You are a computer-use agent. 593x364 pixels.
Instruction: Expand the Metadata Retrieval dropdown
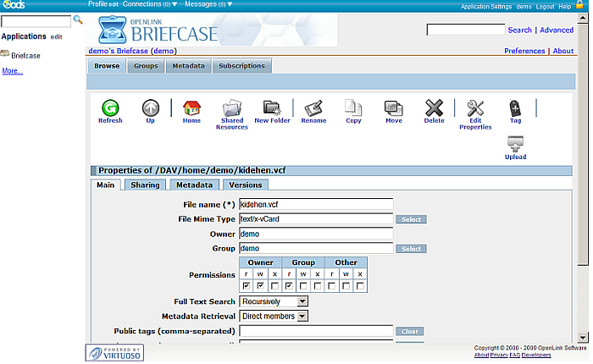274,316
